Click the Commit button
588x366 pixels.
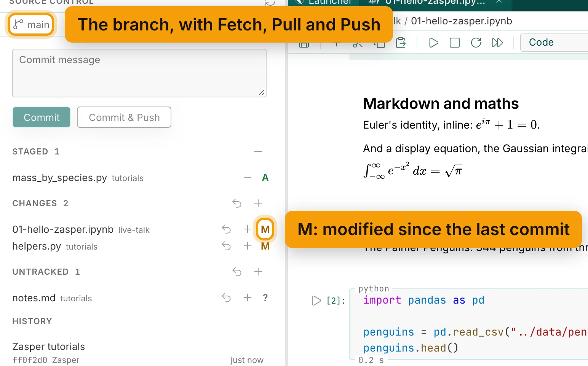[42, 117]
